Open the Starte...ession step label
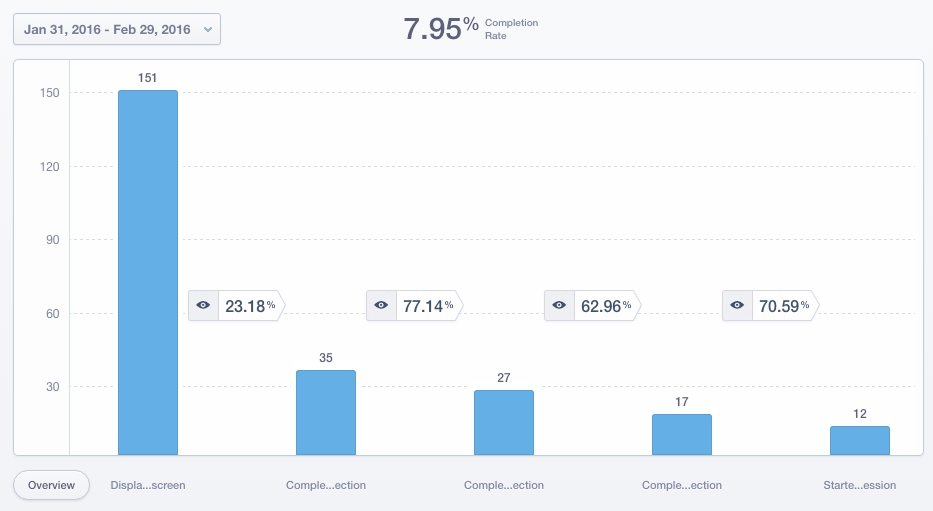Viewport: 933px width, 511px height. (x=859, y=485)
